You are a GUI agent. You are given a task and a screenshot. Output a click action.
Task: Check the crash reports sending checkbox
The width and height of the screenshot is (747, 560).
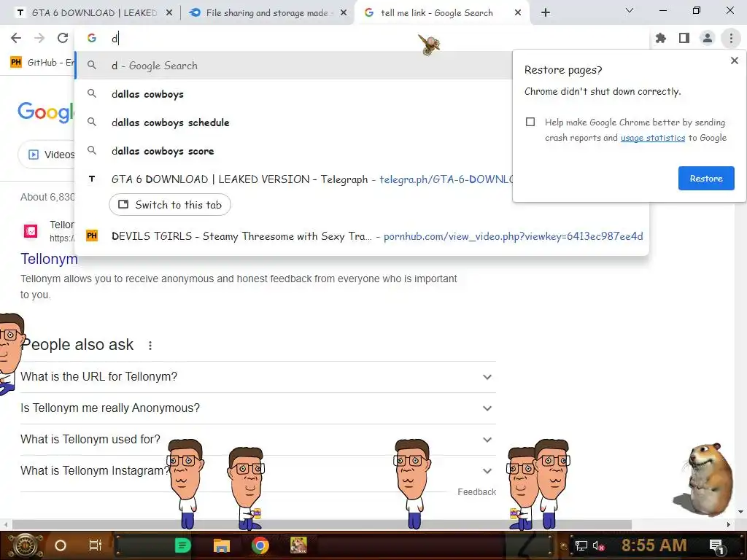tap(530, 122)
